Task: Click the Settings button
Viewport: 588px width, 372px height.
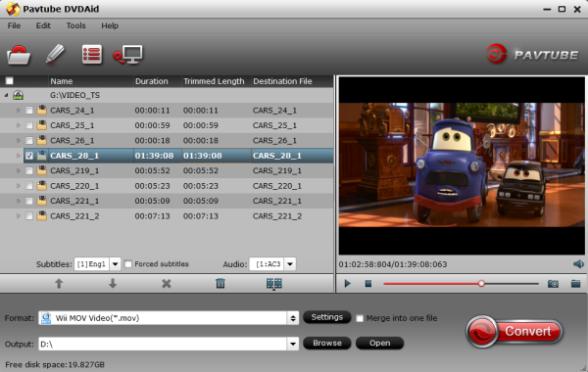Action: [x=327, y=317]
